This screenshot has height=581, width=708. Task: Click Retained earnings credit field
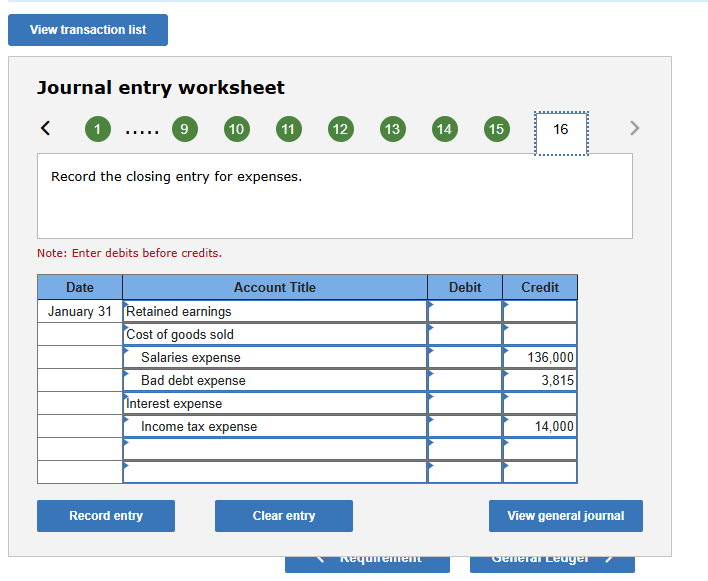[x=540, y=311]
